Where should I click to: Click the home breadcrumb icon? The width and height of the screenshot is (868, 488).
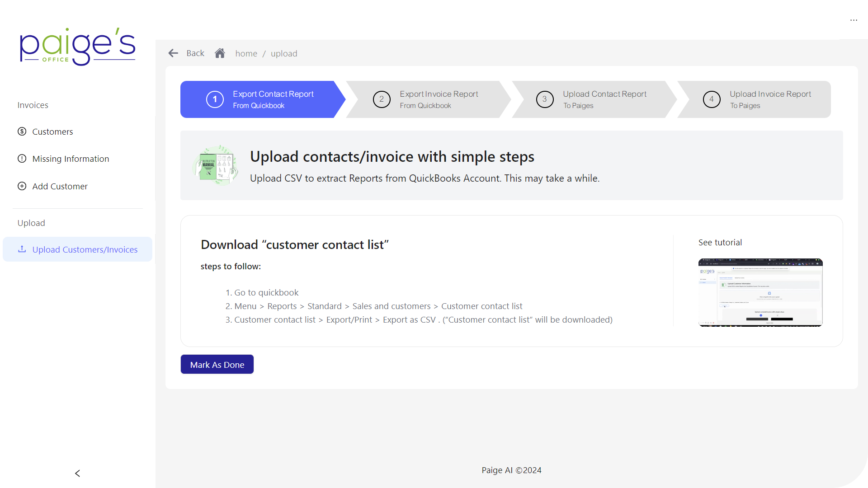tap(221, 53)
